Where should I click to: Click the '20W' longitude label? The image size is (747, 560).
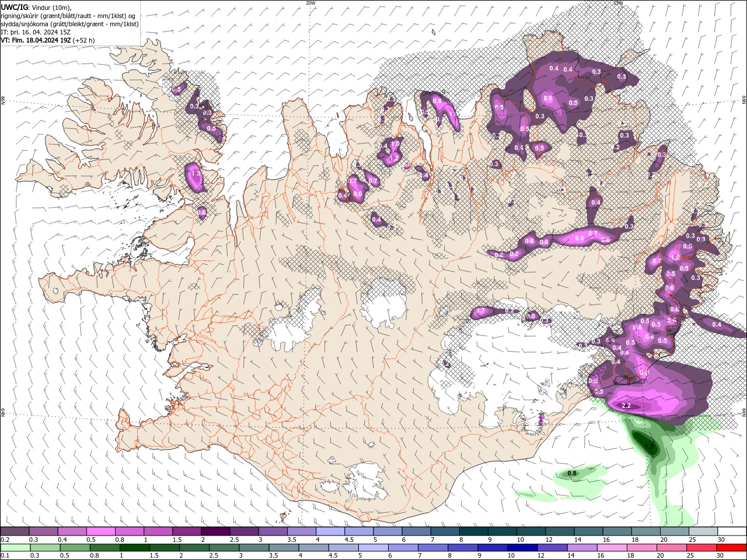310,3
